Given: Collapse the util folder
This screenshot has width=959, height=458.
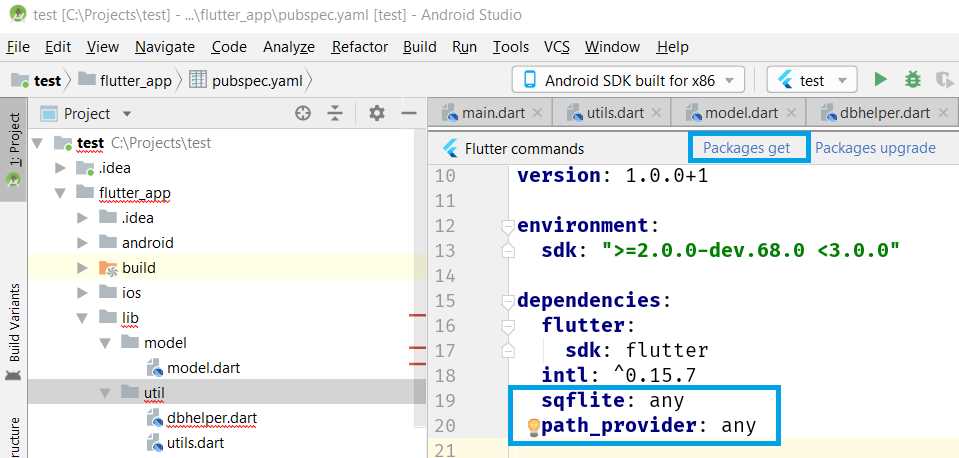Looking at the screenshot, I should [x=105, y=393].
